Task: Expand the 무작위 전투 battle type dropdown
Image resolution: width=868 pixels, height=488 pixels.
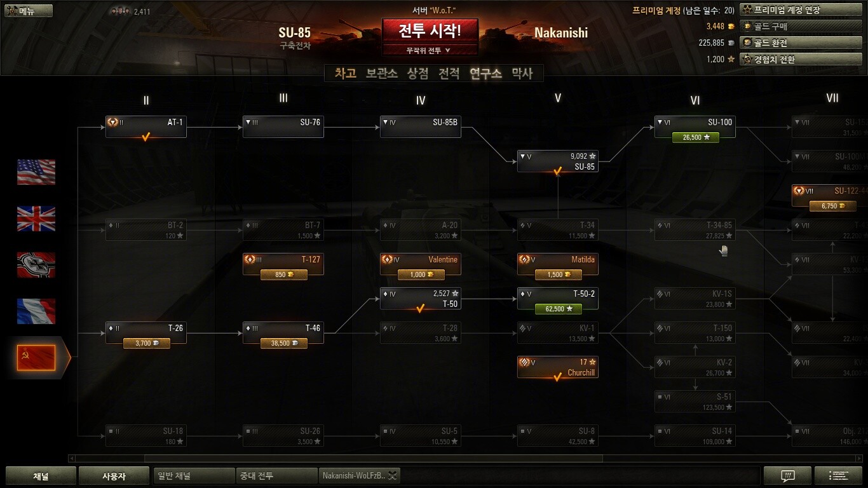Action: pos(430,50)
